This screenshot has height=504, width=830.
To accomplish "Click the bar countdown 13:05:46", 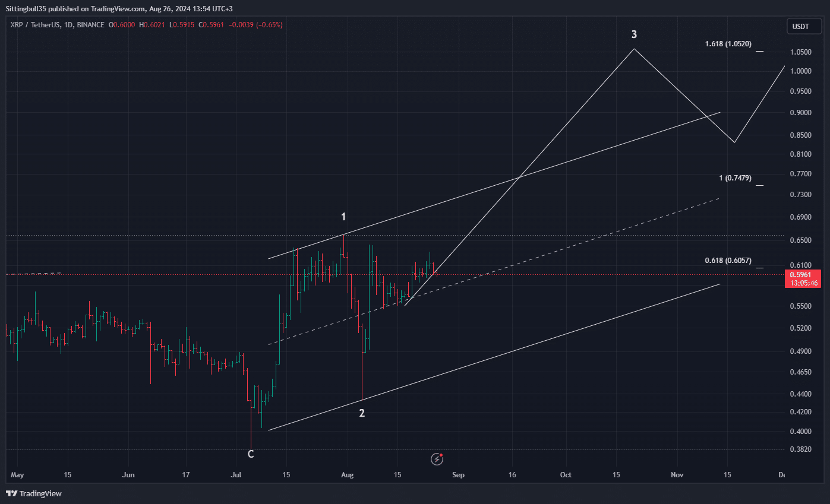I will pyautogui.click(x=803, y=284).
